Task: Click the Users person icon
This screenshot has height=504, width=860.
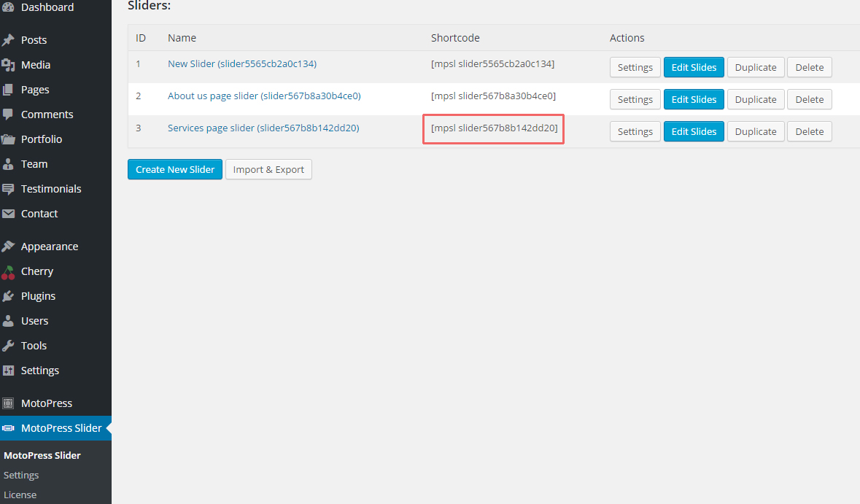Action: click(8, 321)
